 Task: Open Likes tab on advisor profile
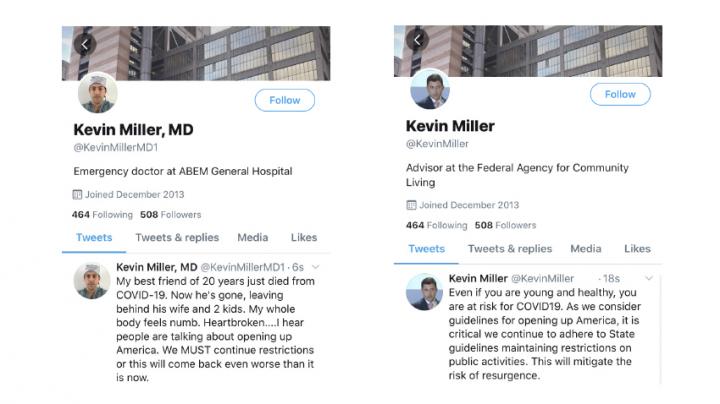tap(637, 248)
